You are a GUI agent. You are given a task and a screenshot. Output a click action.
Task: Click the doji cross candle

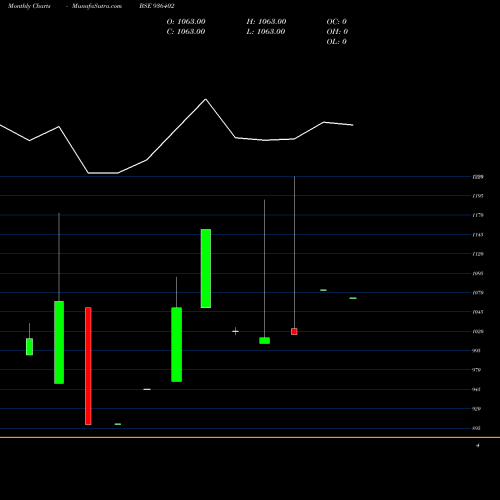[235, 331]
